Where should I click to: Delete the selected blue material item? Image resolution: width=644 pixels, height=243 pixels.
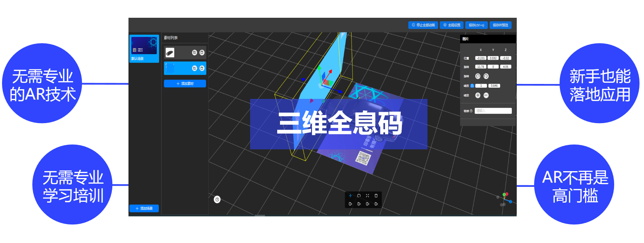[x=202, y=68]
